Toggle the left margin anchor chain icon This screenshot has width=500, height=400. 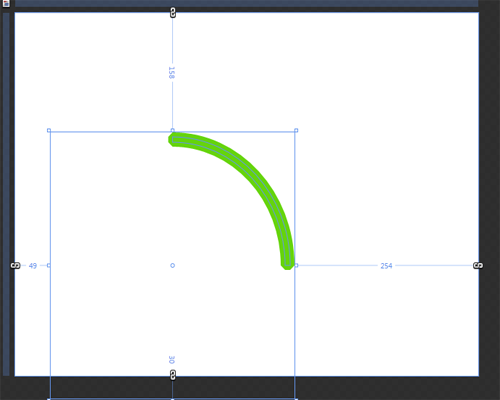pos(15,265)
